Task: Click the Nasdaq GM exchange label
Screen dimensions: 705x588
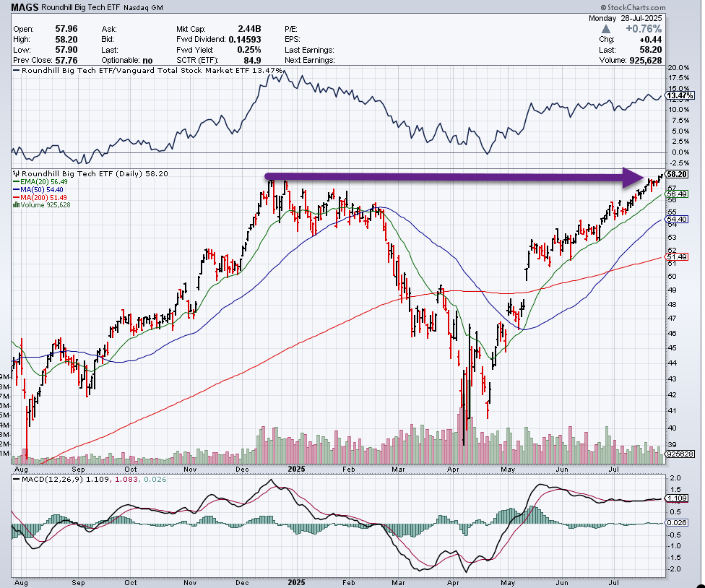Action: [x=143, y=8]
